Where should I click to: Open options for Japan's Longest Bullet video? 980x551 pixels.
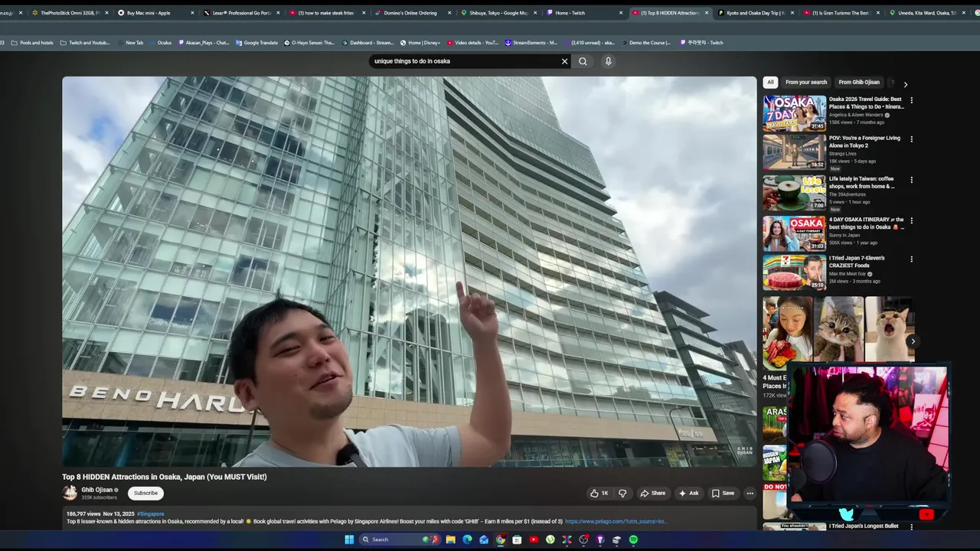tap(911, 527)
